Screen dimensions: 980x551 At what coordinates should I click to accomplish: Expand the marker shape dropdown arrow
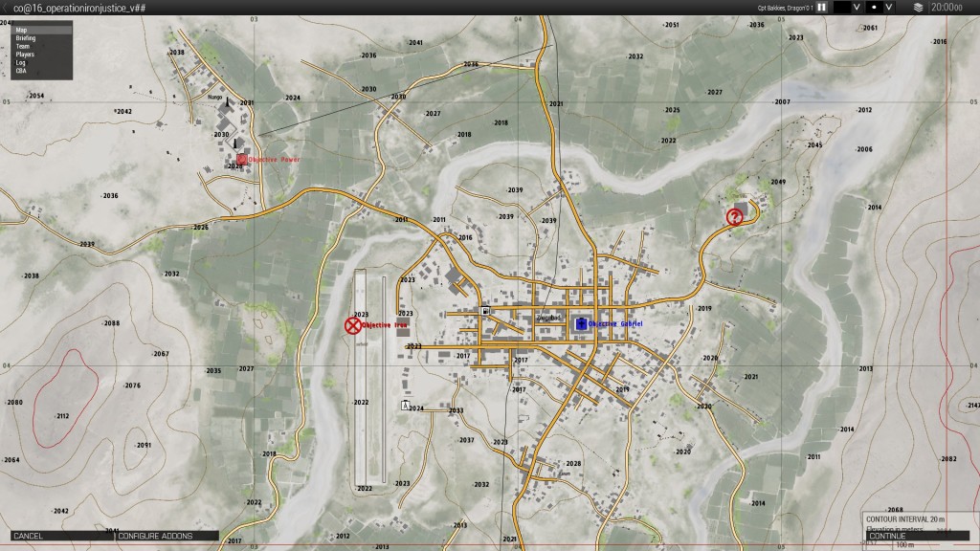coord(889,8)
